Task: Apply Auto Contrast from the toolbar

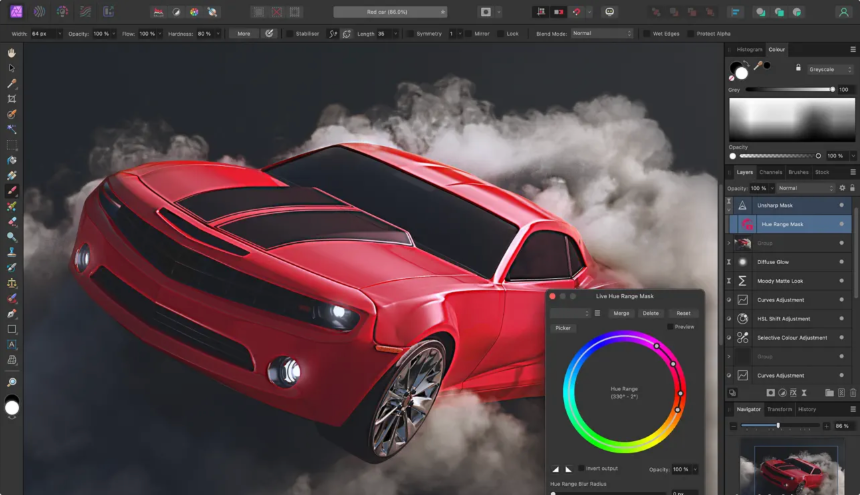Action: [176, 12]
